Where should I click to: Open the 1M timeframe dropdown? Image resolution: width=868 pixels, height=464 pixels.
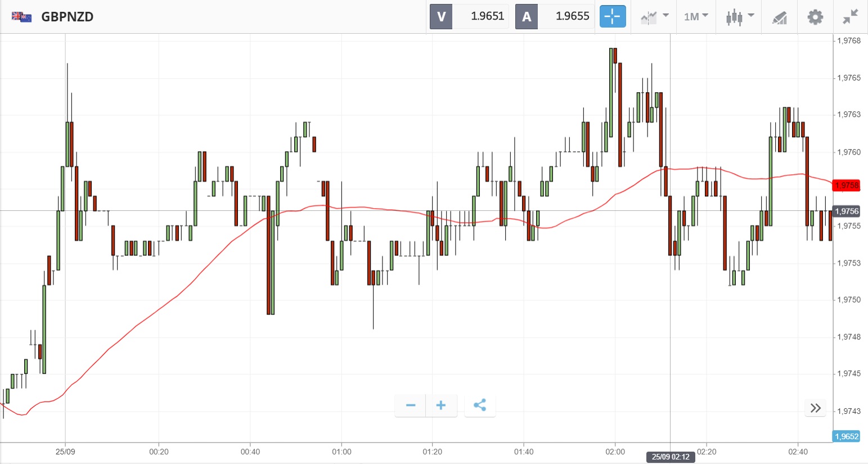click(696, 16)
